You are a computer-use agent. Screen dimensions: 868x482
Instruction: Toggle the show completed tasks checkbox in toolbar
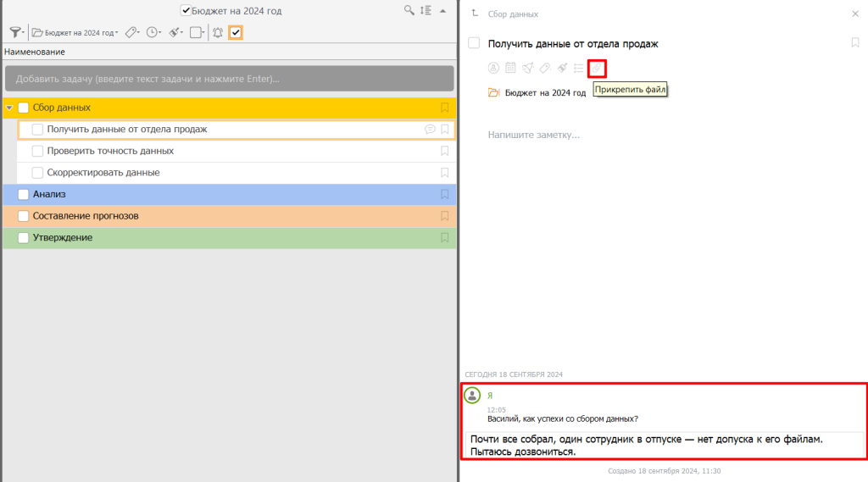(236, 32)
